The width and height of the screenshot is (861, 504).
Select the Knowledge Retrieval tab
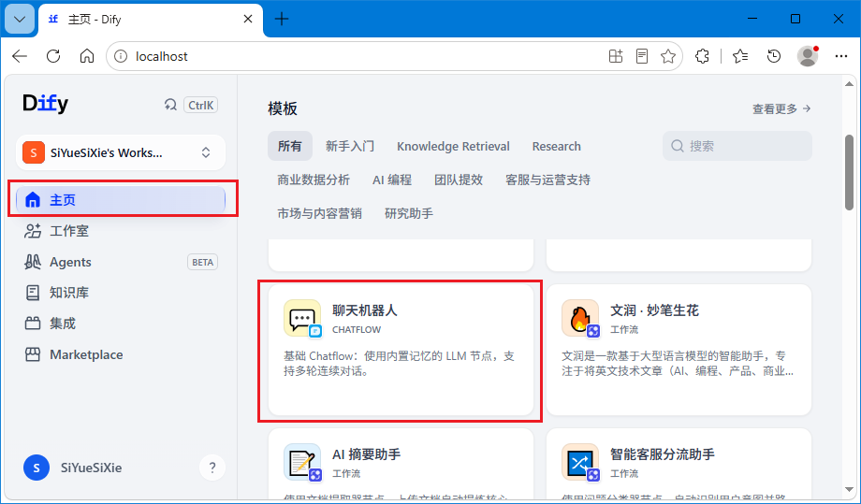click(x=453, y=147)
